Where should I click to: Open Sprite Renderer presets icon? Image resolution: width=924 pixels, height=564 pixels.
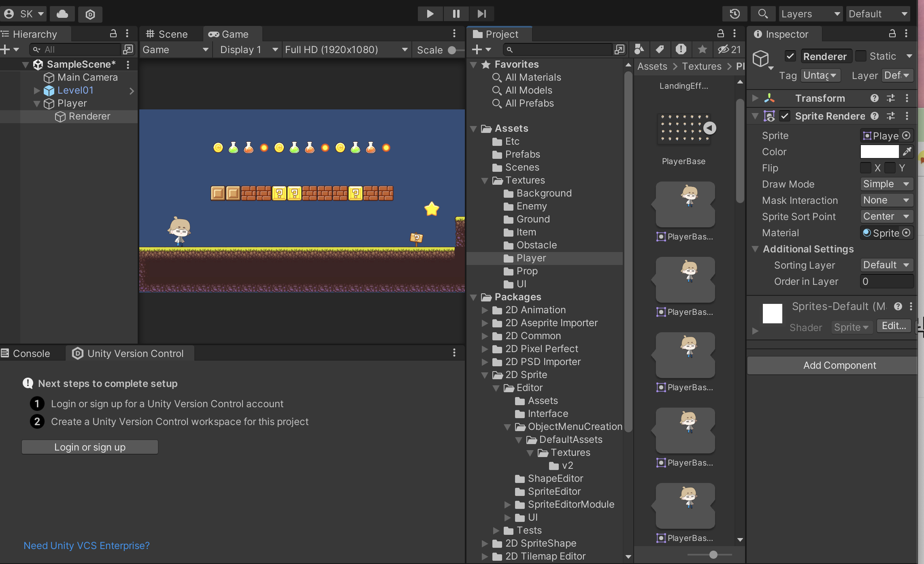[891, 116]
